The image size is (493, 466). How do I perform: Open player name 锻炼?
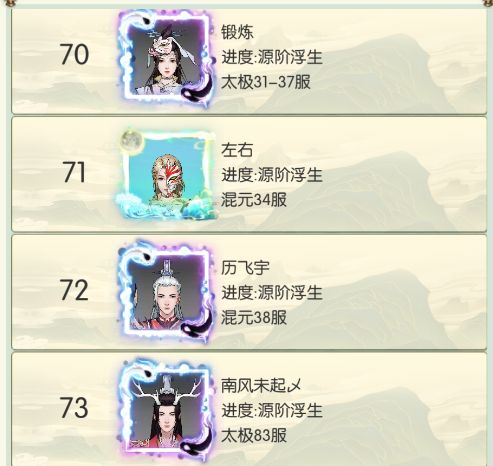(x=237, y=32)
